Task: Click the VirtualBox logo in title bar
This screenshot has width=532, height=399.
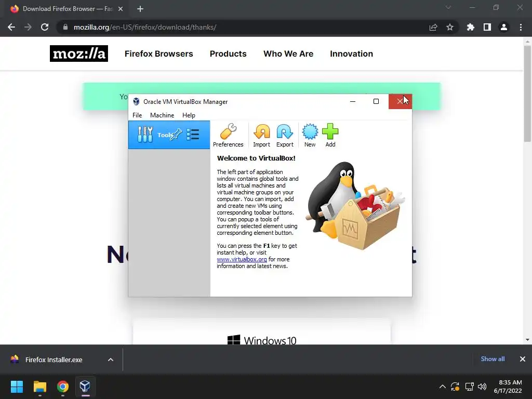Action: pyautogui.click(x=136, y=101)
